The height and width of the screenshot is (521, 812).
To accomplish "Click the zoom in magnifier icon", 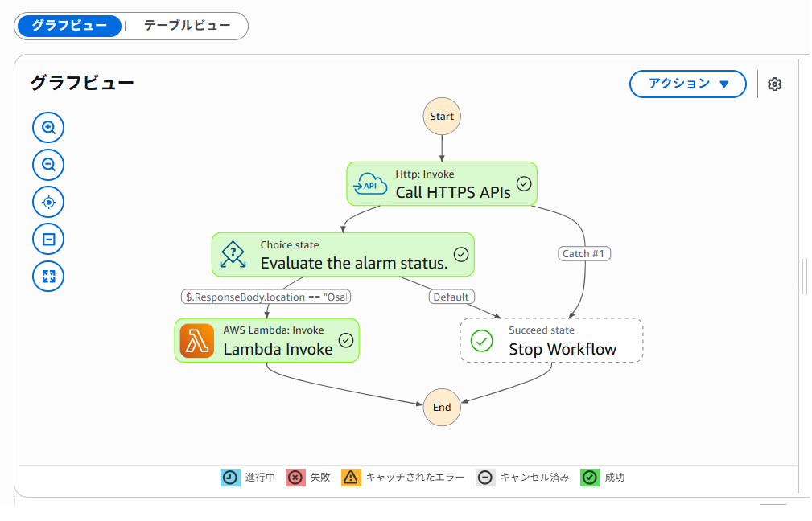I will pos(48,127).
